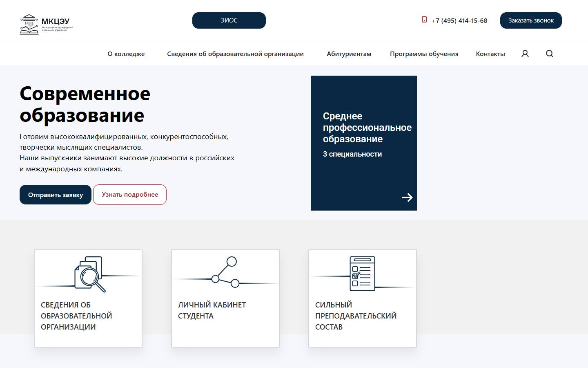Open the Программы обучения menu
588x368 pixels.
click(424, 54)
